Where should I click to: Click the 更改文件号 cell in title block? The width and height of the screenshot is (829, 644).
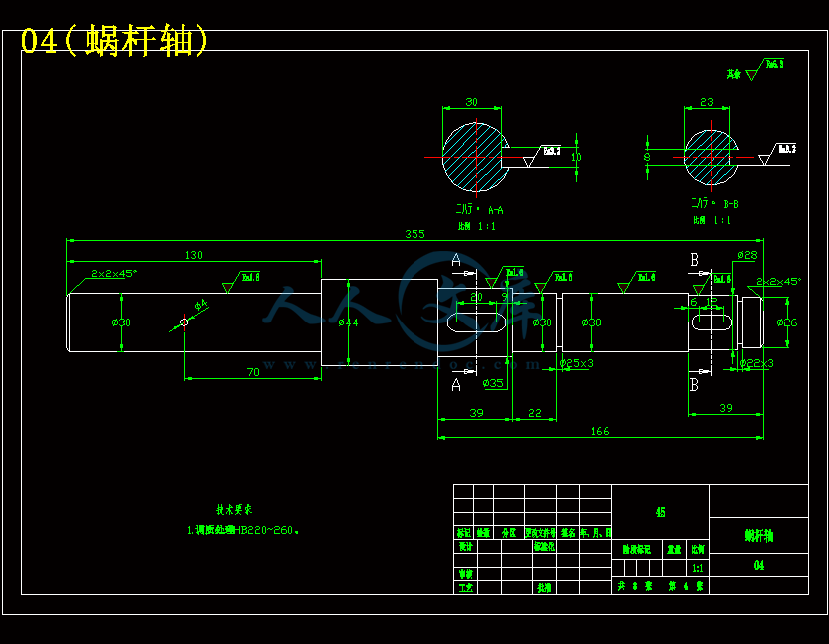coord(540,533)
